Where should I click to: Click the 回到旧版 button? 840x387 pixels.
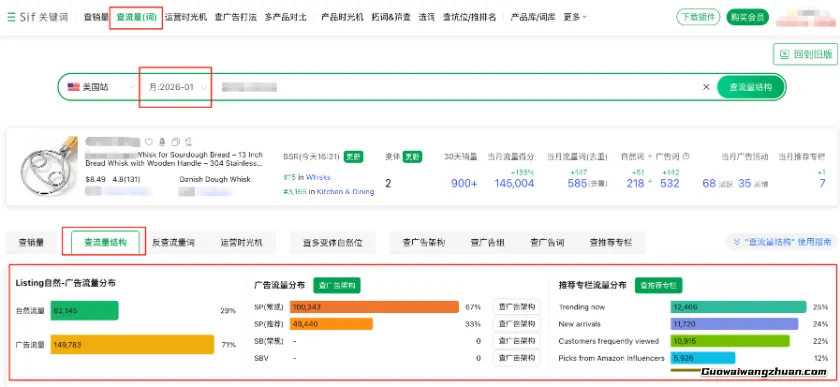tap(805, 54)
